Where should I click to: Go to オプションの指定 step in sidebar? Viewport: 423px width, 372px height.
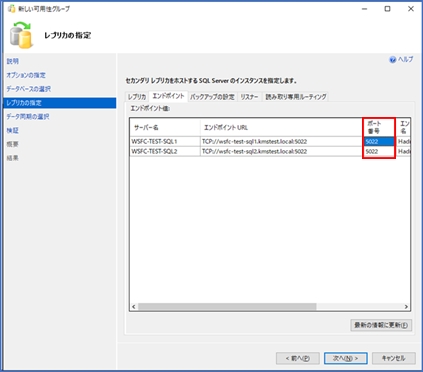[26, 75]
